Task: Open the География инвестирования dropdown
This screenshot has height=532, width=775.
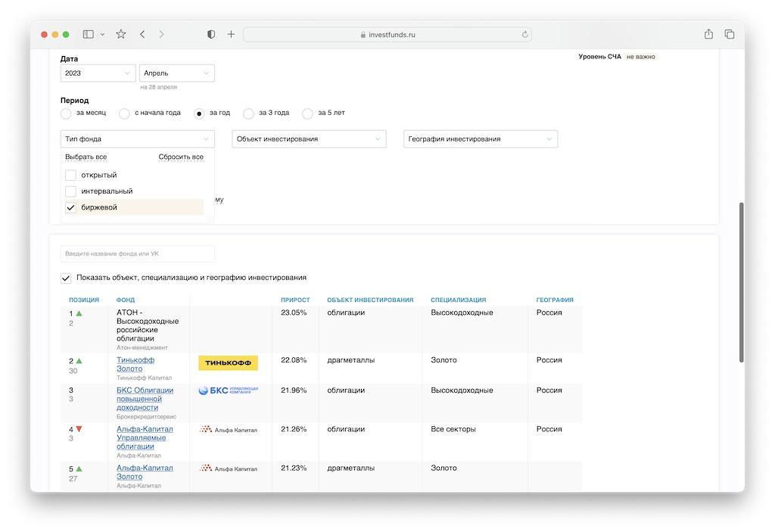Action: coord(481,139)
